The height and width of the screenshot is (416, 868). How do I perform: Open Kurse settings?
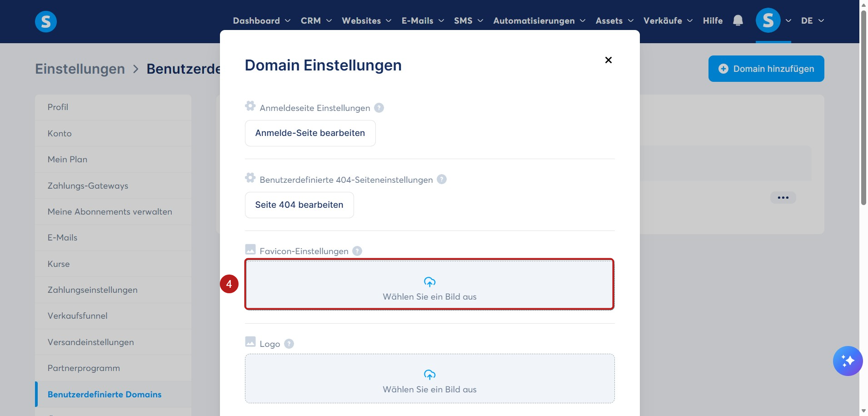click(x=113, y=264)
